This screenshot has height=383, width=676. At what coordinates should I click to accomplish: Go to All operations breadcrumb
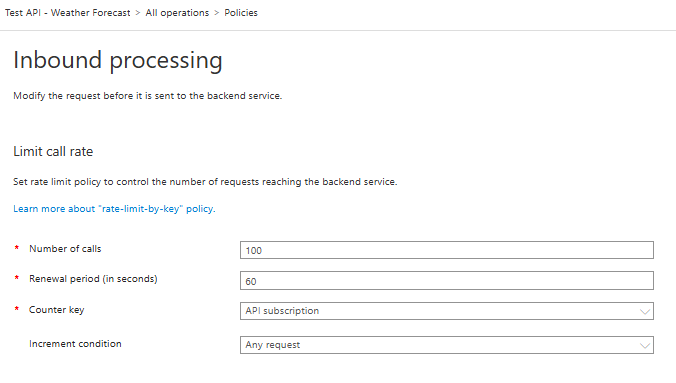click(177, 13)
